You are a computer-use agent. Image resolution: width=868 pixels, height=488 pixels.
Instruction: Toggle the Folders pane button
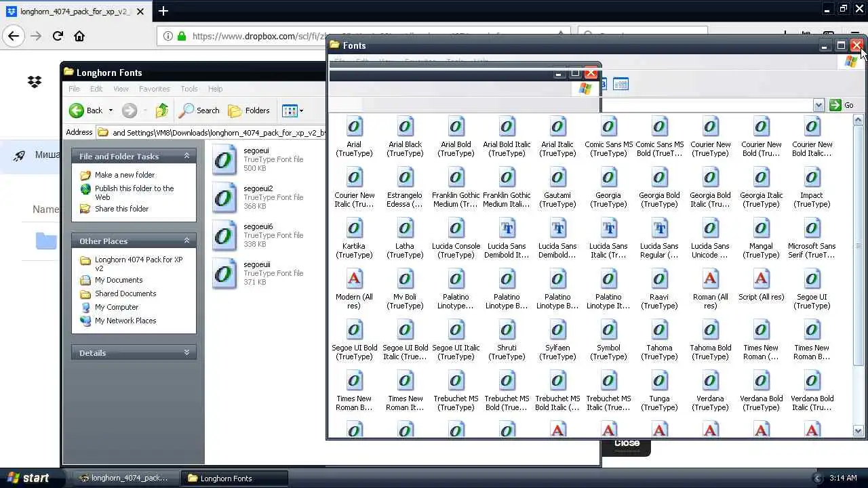tap(249, 110)
